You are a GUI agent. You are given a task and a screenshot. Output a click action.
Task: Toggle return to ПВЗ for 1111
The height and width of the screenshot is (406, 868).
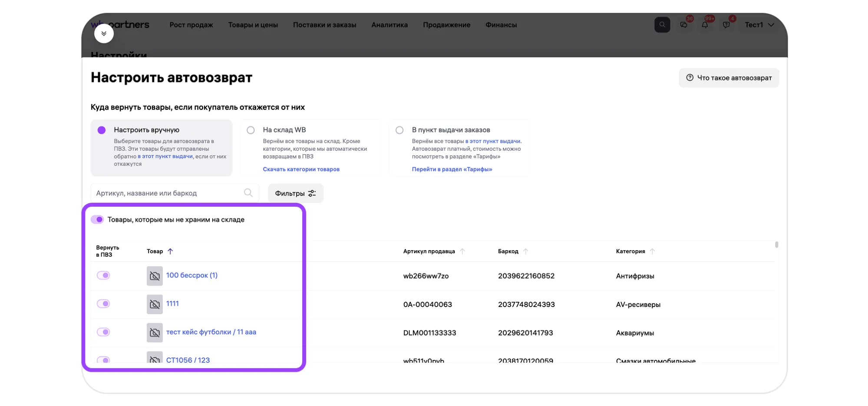point(103,304)
